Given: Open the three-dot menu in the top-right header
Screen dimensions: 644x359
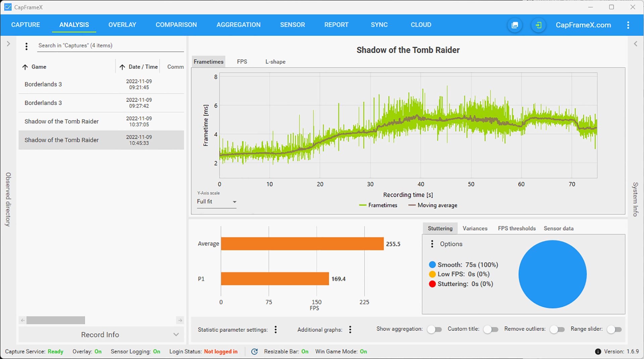Looking at the screenshot, I should tap(628, 25).
